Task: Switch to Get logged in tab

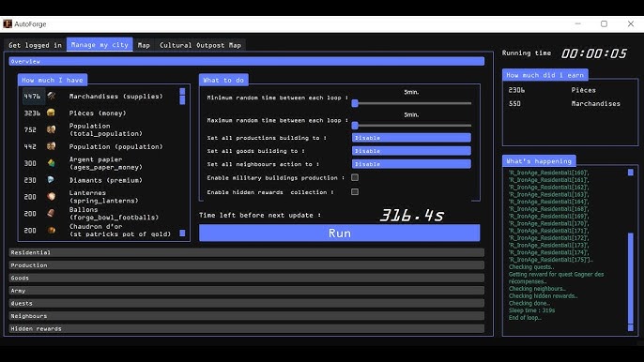Action: click(35, 45)
